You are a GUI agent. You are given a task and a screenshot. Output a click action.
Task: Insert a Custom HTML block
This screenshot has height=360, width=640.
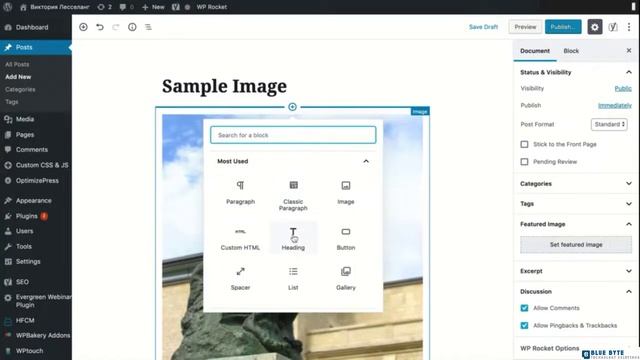[x=240, y=238]
